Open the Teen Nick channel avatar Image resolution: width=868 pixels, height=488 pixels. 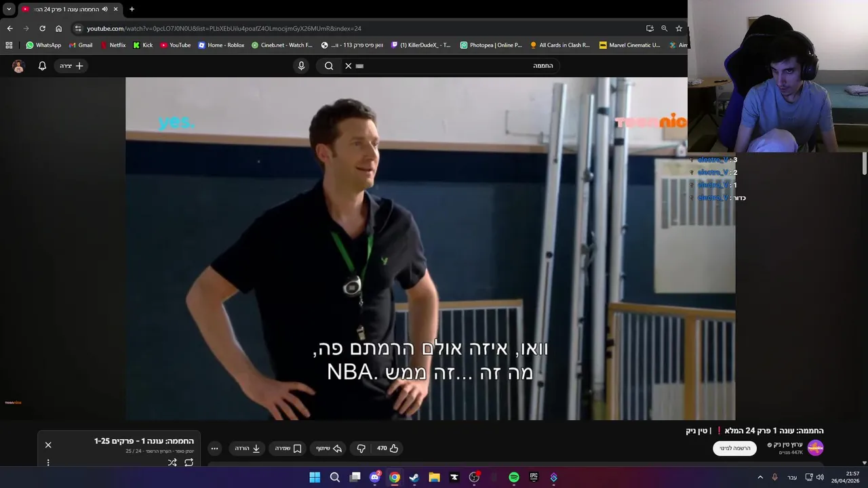[x=815, y=448]
